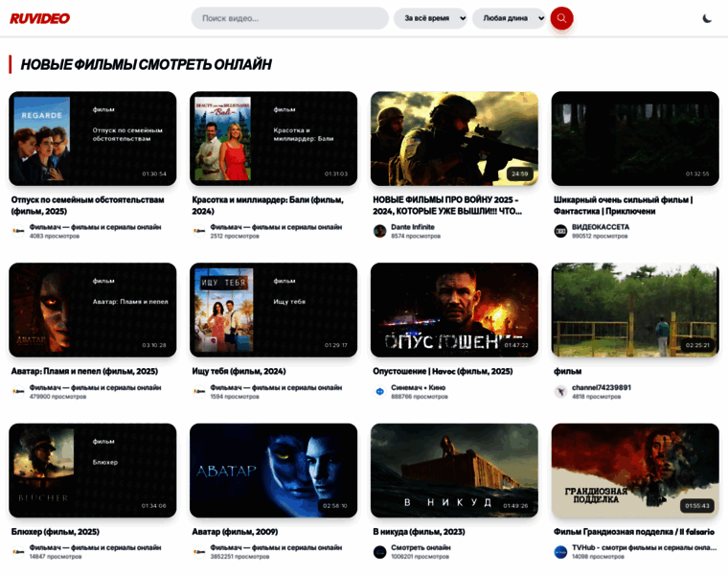
Task: Click the Смотреть онлайн channel avatar
Action: pyautogui.click(x=379, y=552)
